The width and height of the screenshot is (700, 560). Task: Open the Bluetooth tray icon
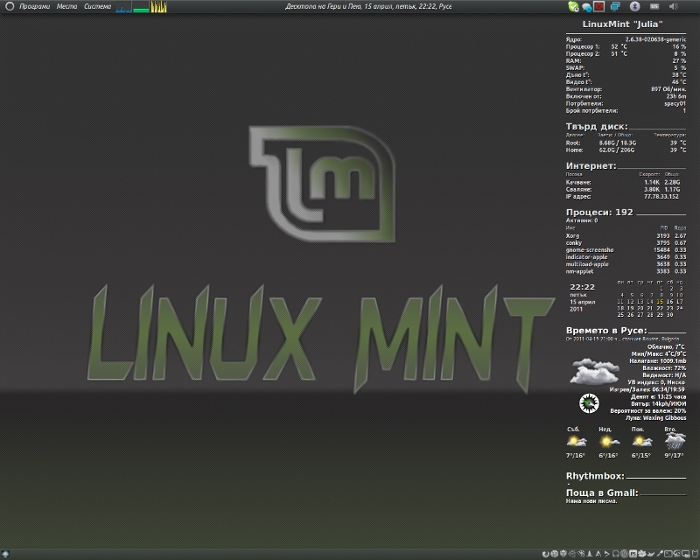coord(634,6)
